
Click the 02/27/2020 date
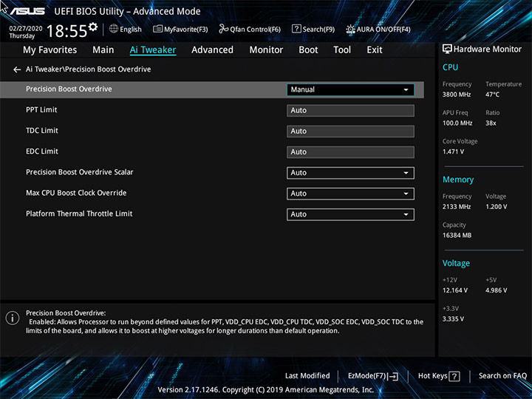click(x=26, y=29)
